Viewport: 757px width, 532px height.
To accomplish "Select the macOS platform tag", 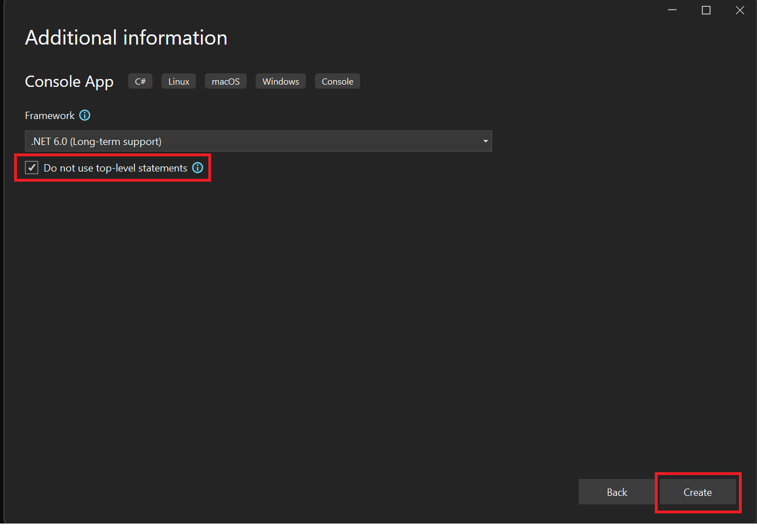I will pos(225,81).
